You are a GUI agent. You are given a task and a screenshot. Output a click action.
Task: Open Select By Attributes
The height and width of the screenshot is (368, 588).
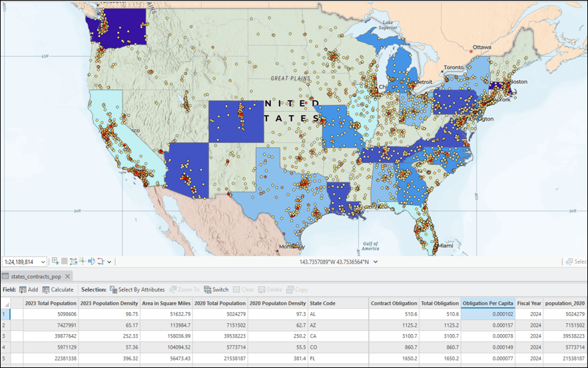click(137, 289)
